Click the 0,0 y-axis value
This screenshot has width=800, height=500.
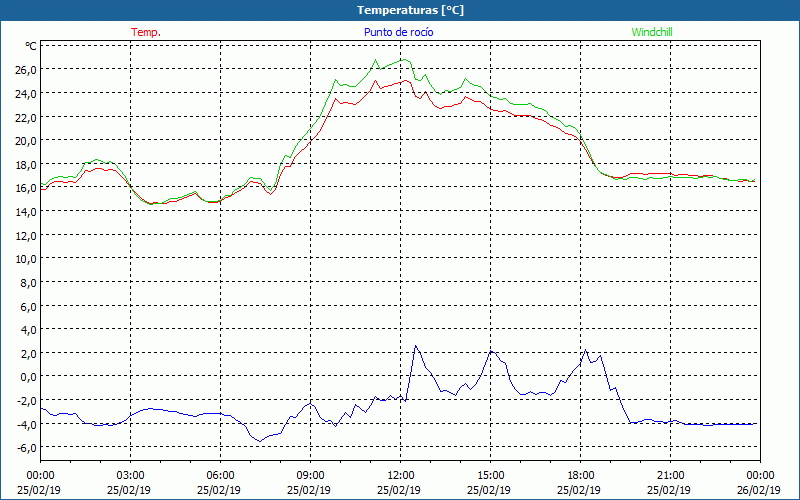click(29, 378)
